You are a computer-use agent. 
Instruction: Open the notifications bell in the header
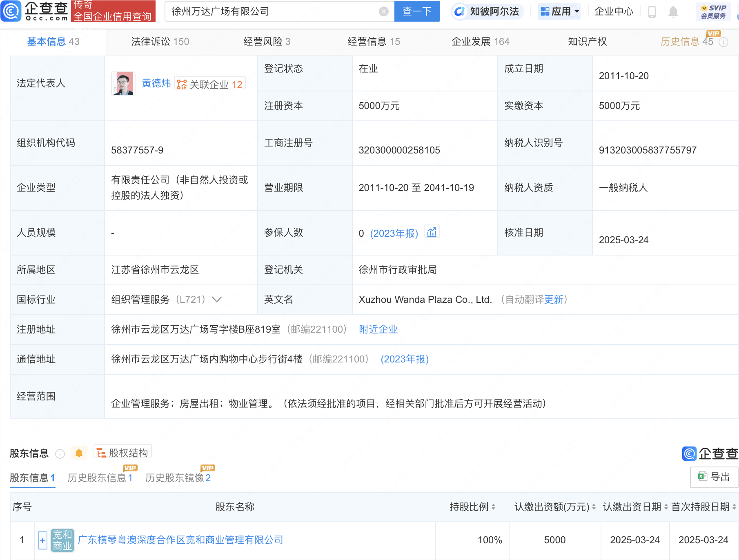pyautogui.click(x=673, y=12)
